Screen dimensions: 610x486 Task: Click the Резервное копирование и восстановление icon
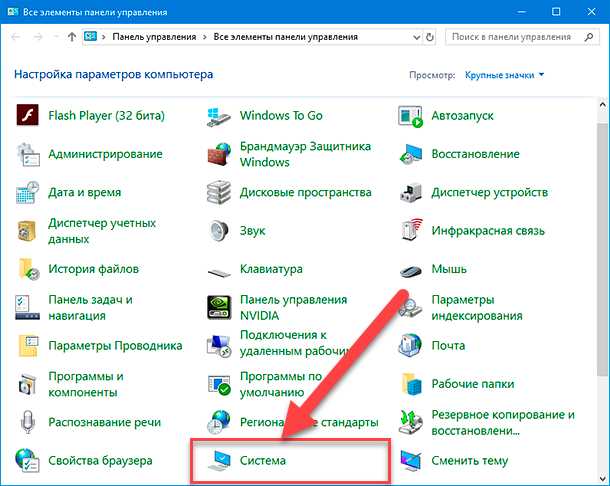click(x=410, y=422)
